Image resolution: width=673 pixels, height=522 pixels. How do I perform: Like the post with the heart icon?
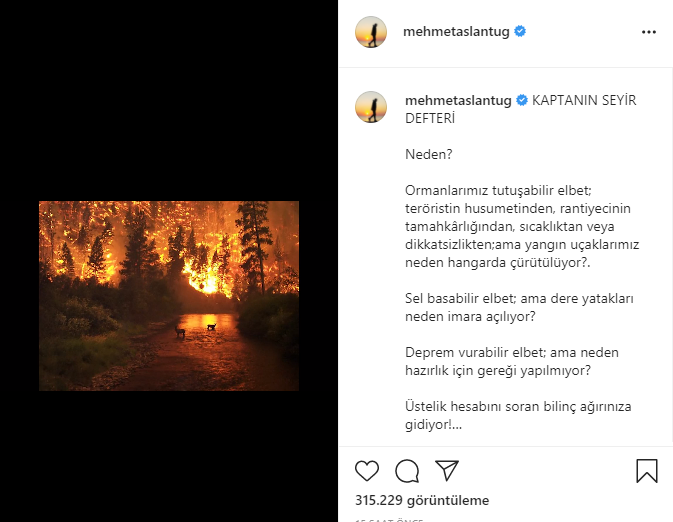tap(367, 471)
